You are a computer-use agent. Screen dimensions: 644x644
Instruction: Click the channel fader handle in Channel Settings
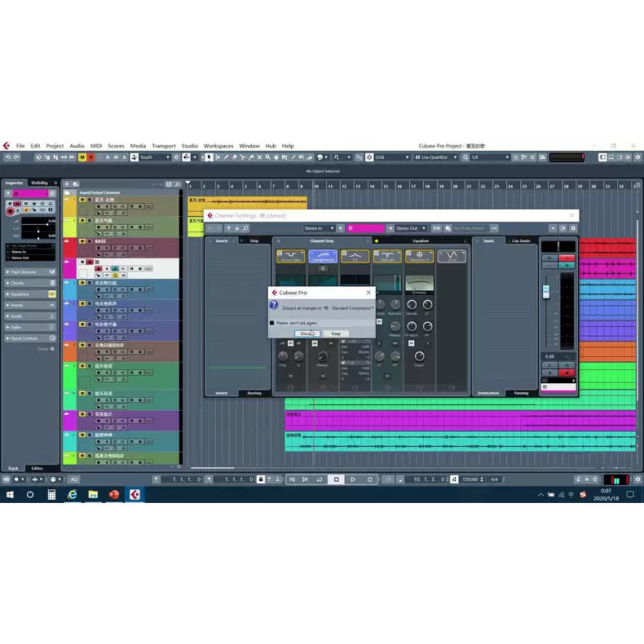click(546, 292)
